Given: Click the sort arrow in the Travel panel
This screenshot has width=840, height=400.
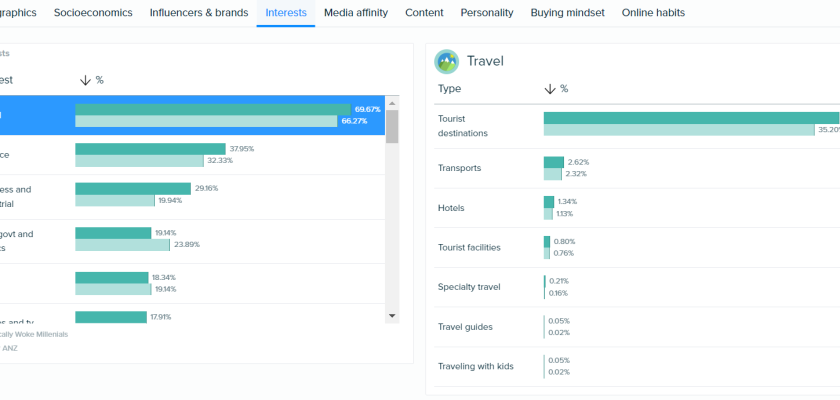Looking at the screenshot, I should click(x=549, y=89).
